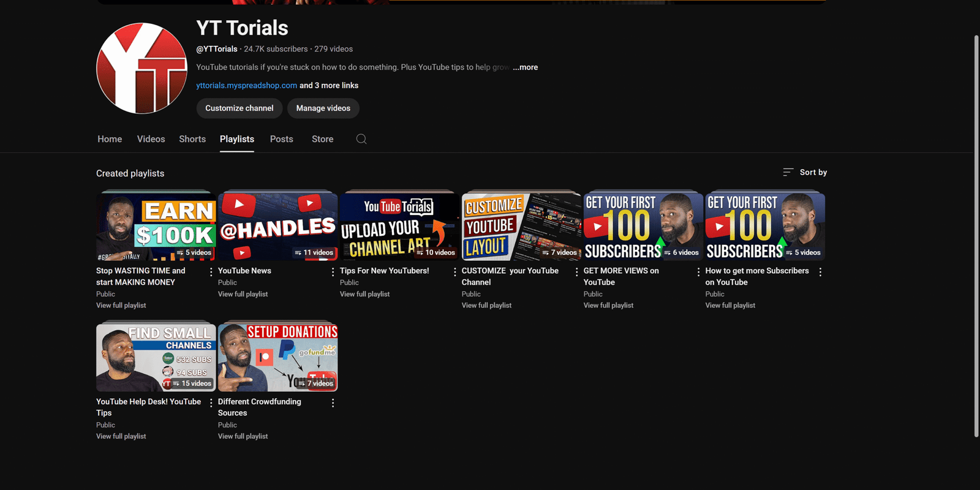Click the page vertical scrollbar
Image resolution: width=980 pixels, height=490 pixels.
coord(976,236)
